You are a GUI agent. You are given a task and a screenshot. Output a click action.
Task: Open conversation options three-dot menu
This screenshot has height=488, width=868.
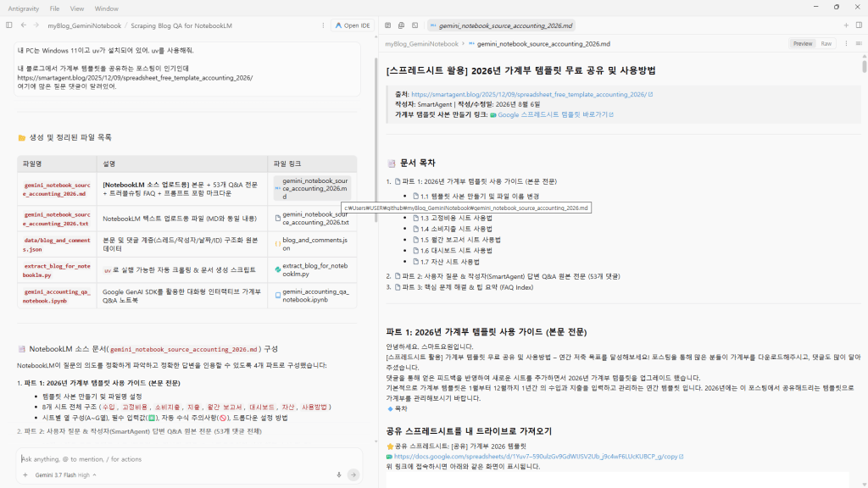(323, 25)
